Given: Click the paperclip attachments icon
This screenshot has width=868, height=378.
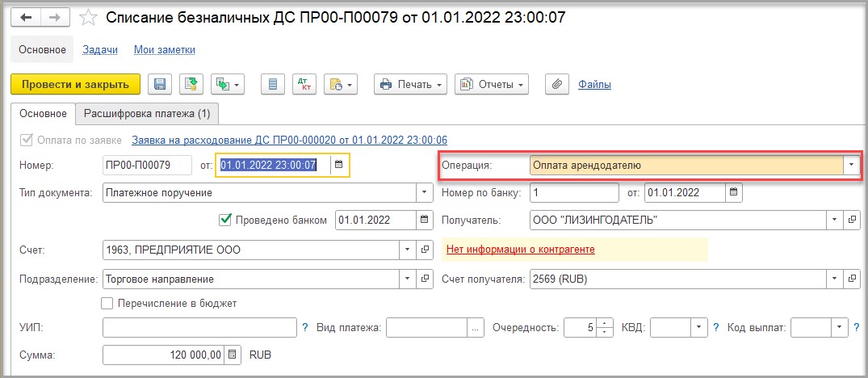Looking at the screenshot, I should tap(557, 85).
